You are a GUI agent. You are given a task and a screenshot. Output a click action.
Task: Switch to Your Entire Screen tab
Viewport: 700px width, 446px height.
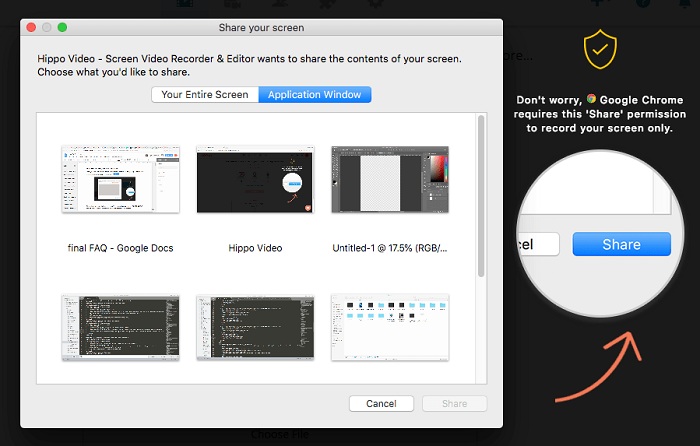[x=205, y=95]
